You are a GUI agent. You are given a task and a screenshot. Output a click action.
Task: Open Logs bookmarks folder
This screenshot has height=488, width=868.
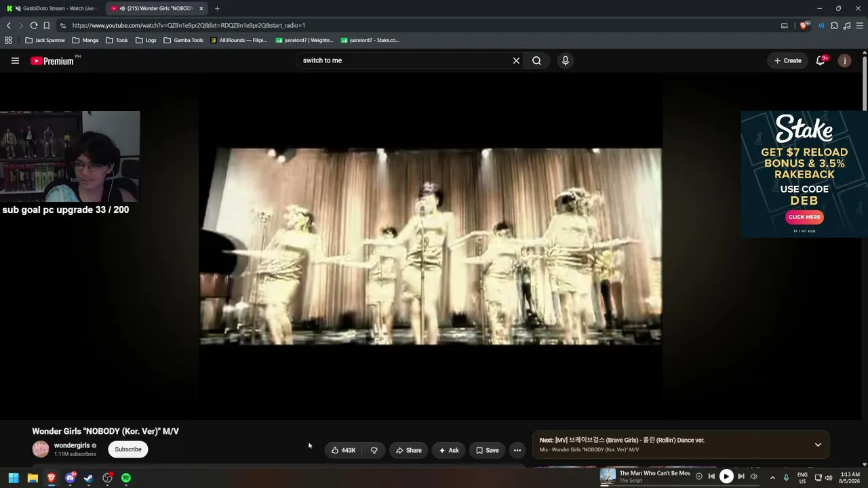146,40
